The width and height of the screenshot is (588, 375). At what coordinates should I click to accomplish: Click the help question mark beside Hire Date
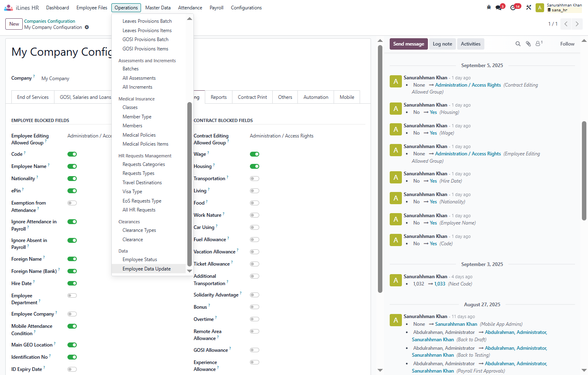click(x=34, y=282)
